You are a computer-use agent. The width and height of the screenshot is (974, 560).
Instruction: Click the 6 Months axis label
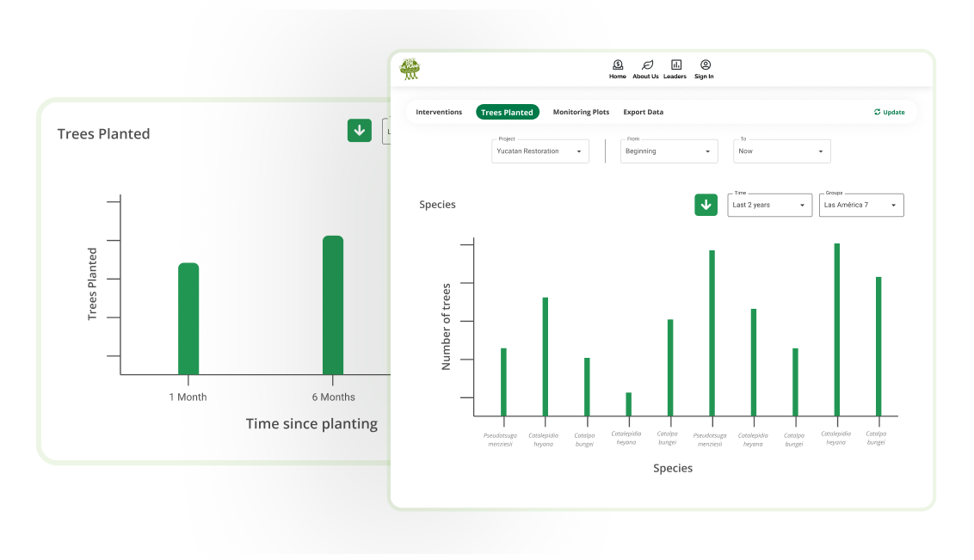[334, 397]
